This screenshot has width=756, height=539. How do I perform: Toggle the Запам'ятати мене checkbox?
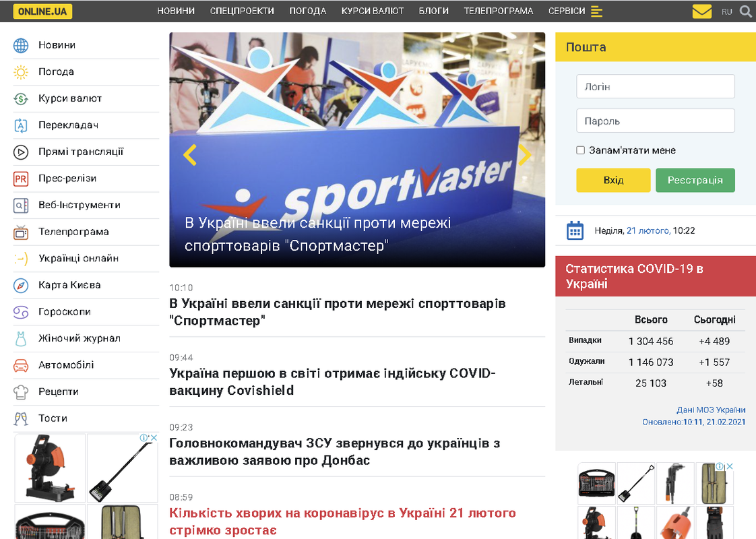pos(581,150)
